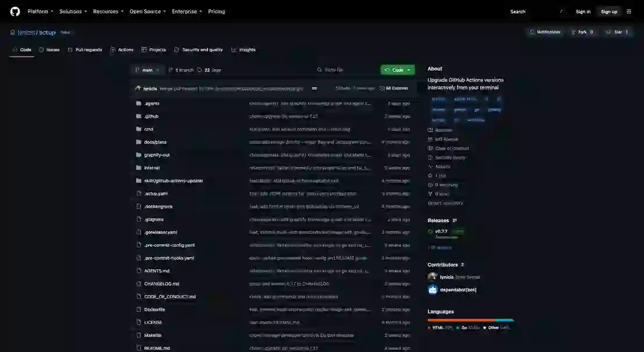Switch to the Issues tab
The width and height of the screenshot is (644, 352).
pyautogui.click(x=49, y=49)
